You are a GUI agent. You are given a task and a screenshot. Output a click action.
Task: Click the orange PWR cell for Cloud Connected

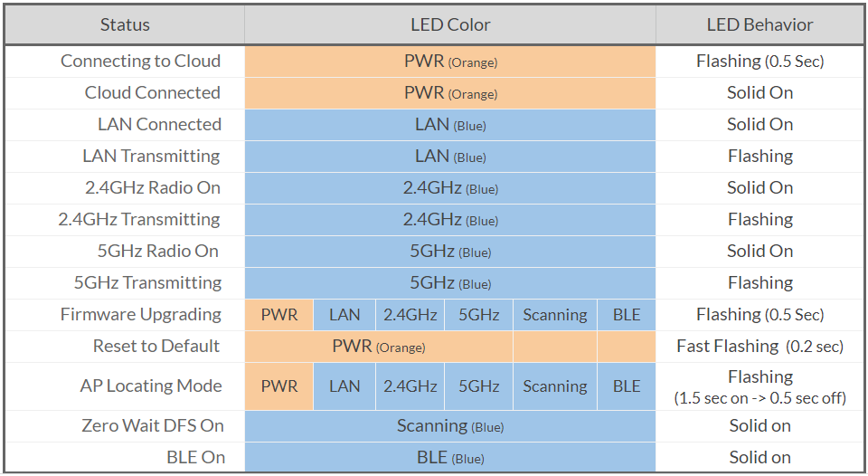[x=450, y=93]
